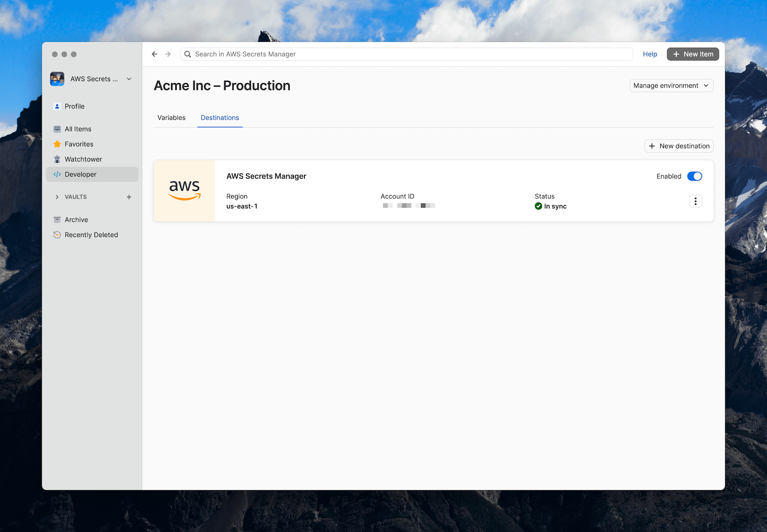
Task: Open the Manage environment dropdown
Action: (x=671, y=86)
